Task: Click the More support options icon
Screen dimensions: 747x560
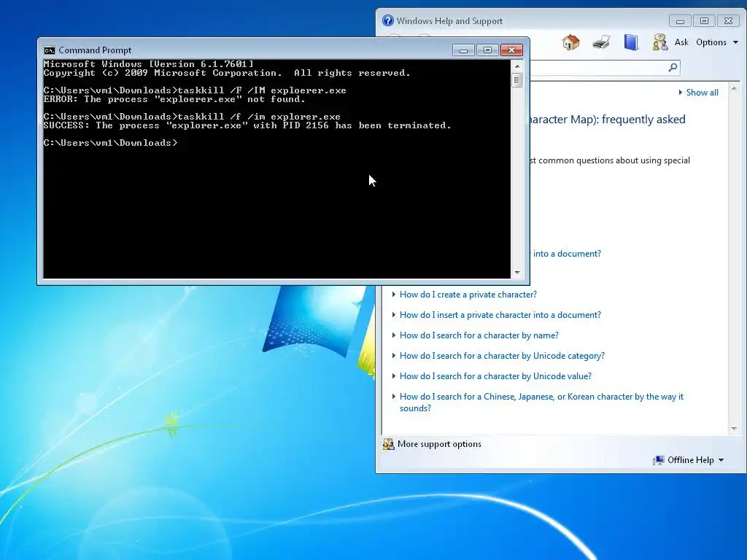Action: (x=388, y=444)
